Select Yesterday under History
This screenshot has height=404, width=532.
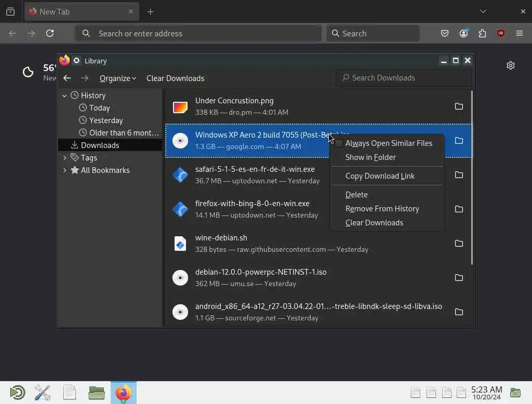[x=105, y=120]
